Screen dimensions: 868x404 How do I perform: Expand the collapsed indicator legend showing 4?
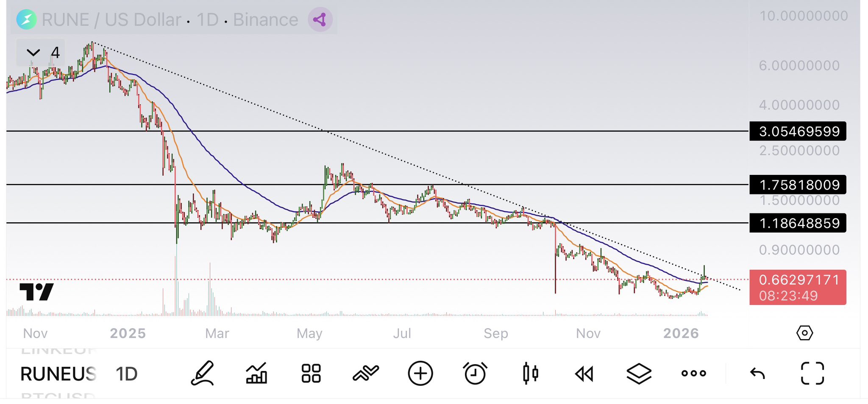41,53
